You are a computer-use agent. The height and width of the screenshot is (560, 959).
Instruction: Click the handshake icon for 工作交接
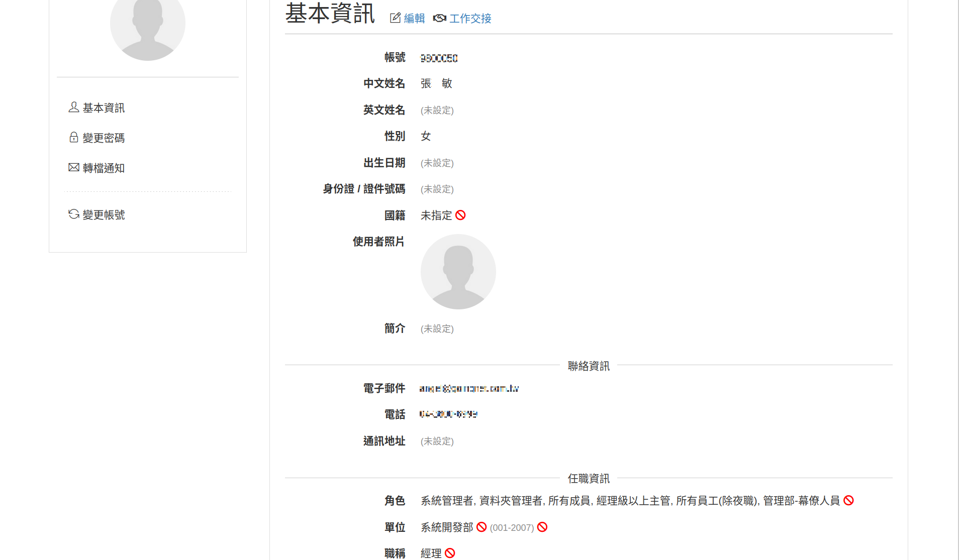440,18
